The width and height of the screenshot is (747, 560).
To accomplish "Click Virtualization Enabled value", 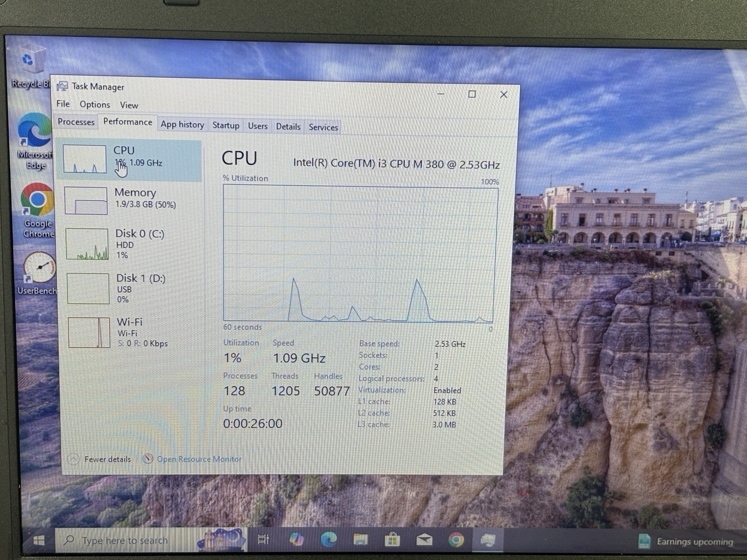I will pyautogui.click(x=447, y=391).
